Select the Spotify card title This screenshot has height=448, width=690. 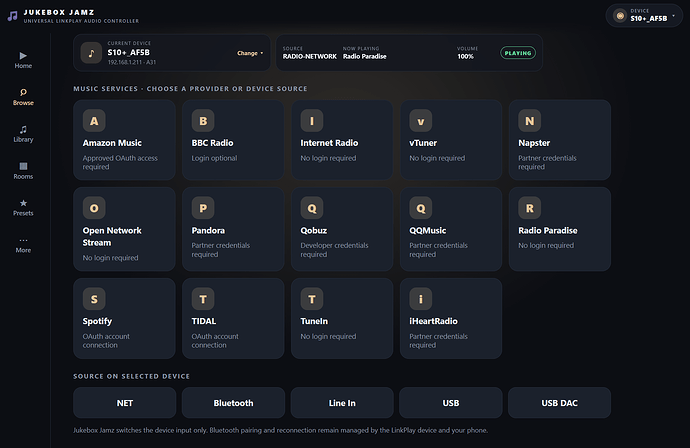click(97, 321)
